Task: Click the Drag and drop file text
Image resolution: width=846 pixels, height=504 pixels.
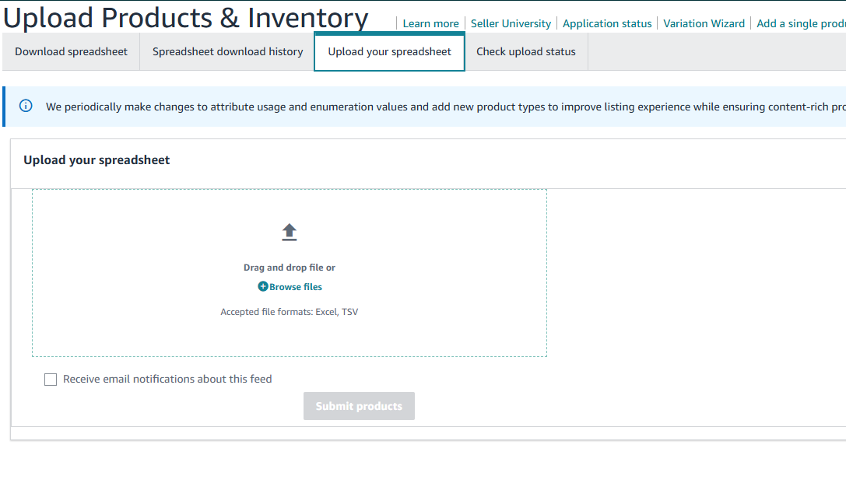Action: click(290, 268)
